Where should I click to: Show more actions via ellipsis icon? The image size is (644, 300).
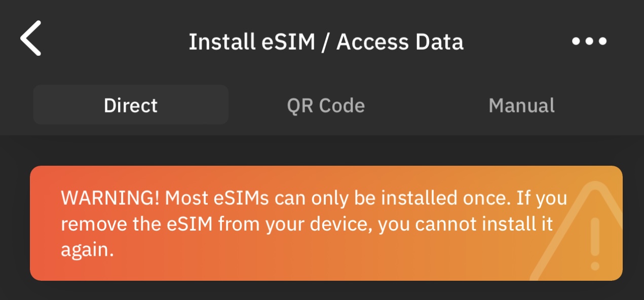pos(589,42)
